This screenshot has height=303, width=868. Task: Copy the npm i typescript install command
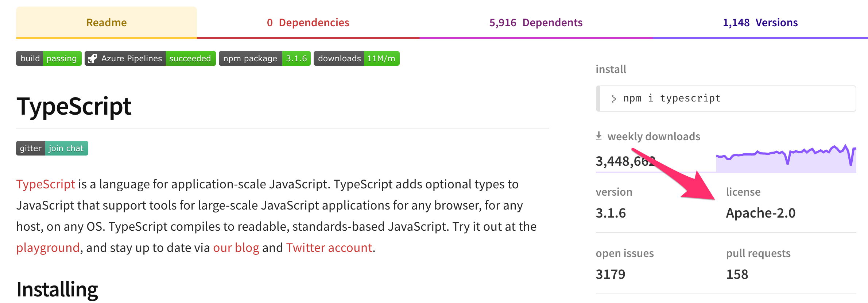click(x=726, y=99)
